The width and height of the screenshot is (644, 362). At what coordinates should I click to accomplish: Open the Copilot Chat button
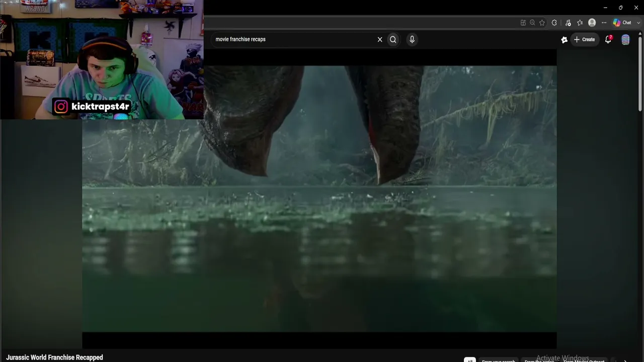point(622,23)
